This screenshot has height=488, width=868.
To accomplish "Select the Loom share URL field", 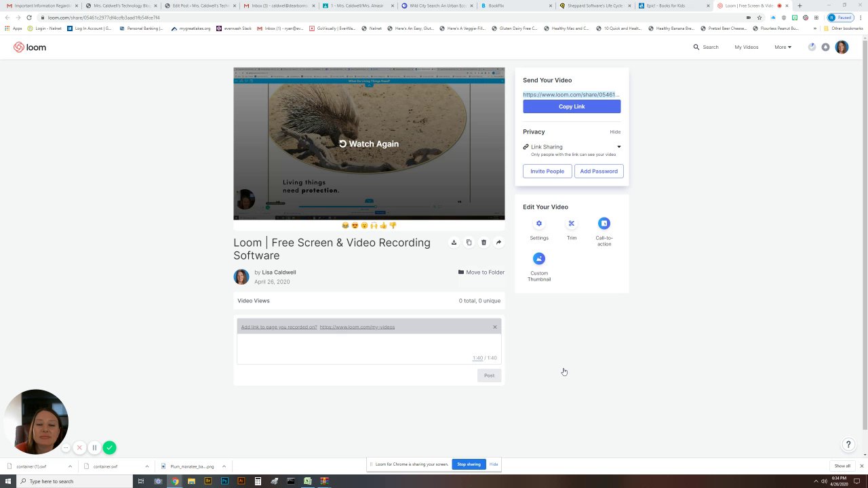I will coord(572,95).
